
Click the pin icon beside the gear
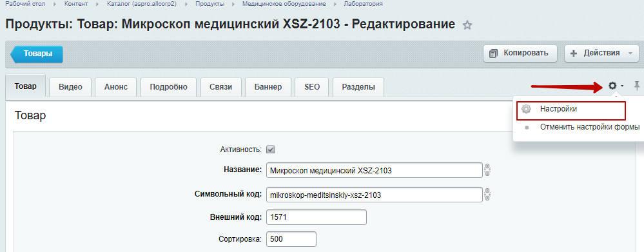(x=637, y=86)
